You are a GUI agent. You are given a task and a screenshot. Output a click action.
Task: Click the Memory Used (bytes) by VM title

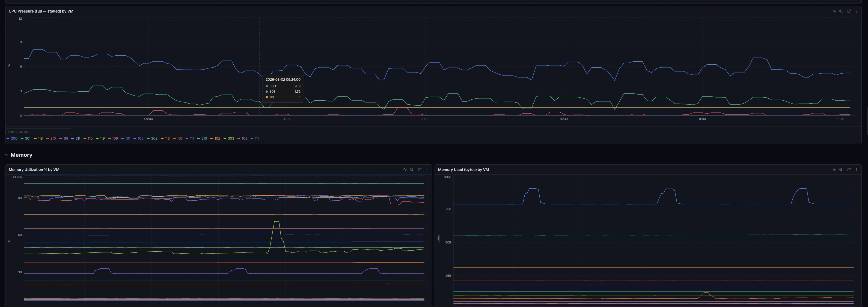[463, 170]
